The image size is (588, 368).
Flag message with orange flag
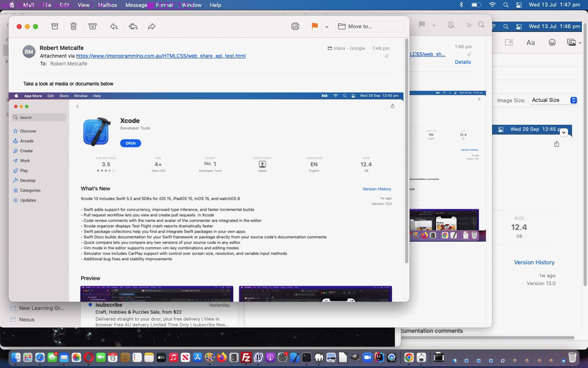click(x=314, y=26)
